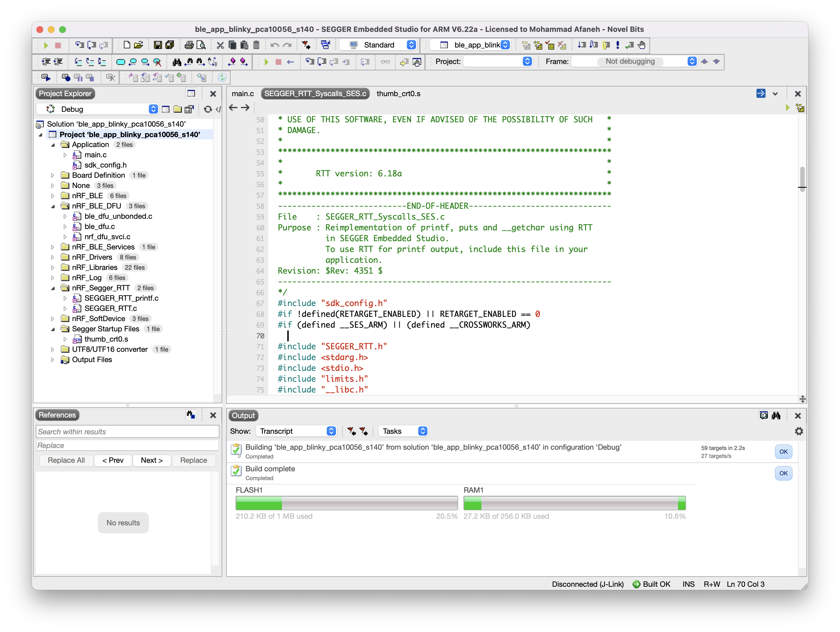Viewport: 840px width, 632px height.
Task: Click Replace All in References panel
Action: (x=66, y=460)
